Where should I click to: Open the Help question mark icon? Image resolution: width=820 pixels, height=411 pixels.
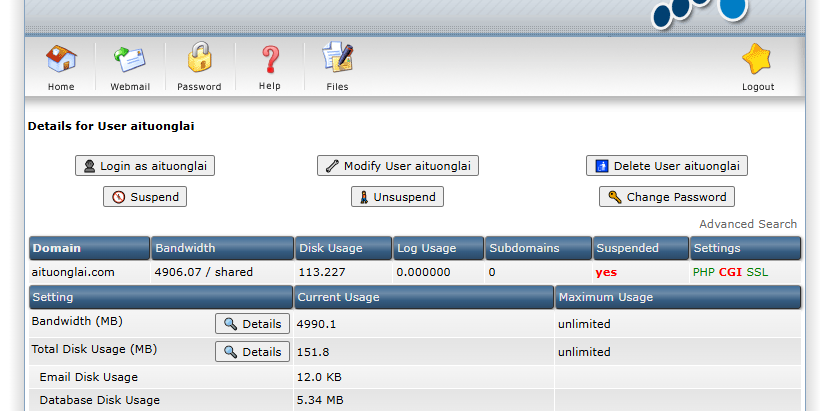click(270, 59)
